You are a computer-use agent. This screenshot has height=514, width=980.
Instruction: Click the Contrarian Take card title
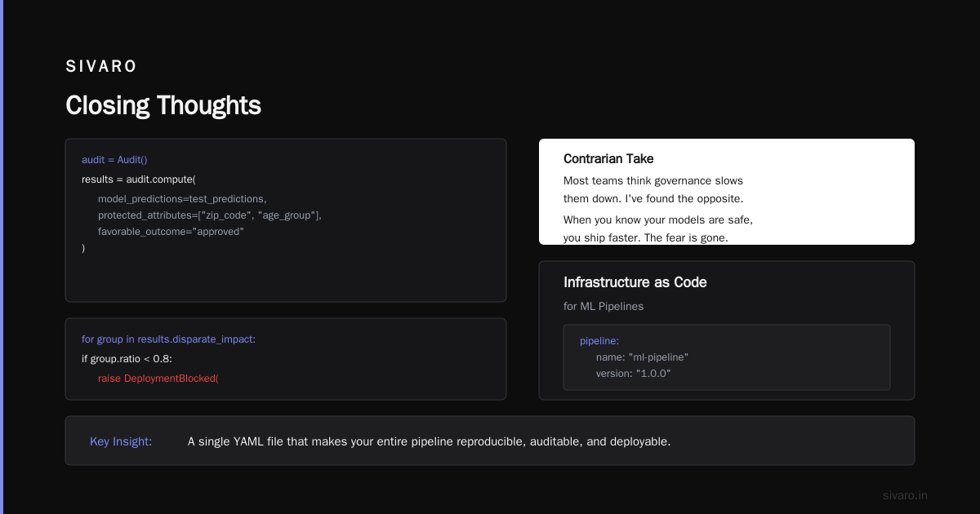click(x=608, y=159)
